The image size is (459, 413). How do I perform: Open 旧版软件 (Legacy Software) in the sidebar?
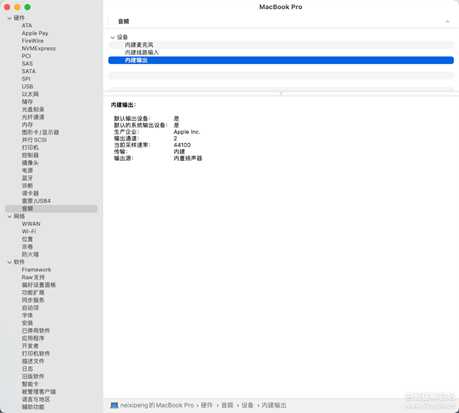[33, 376]
